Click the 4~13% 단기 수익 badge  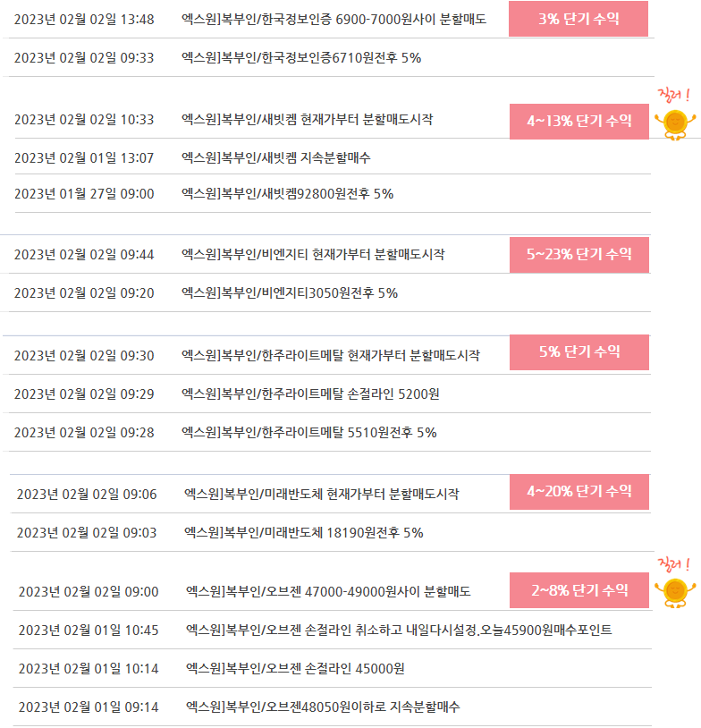579,121
